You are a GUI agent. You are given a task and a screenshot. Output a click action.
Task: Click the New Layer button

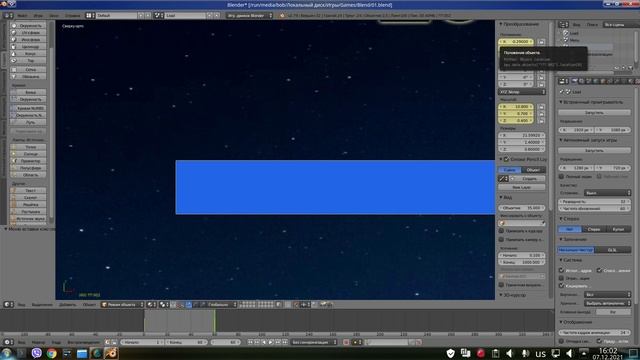pos(522,187)
